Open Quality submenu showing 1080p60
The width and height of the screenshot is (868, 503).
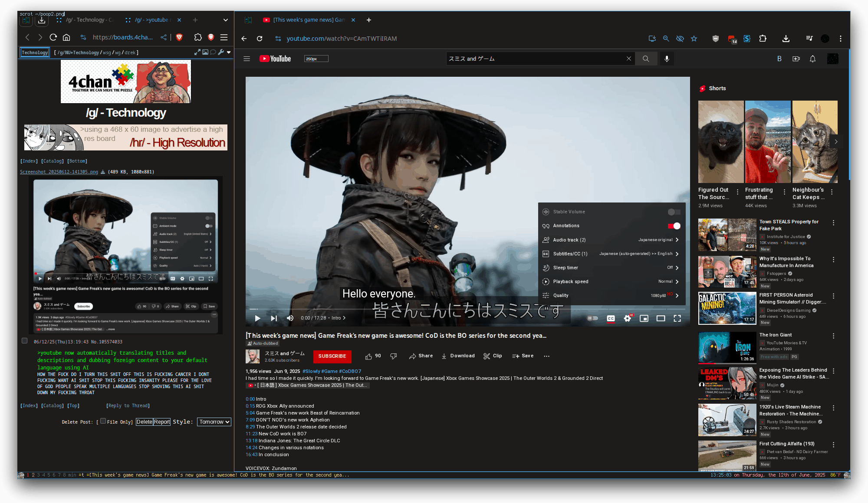[612, 295]
